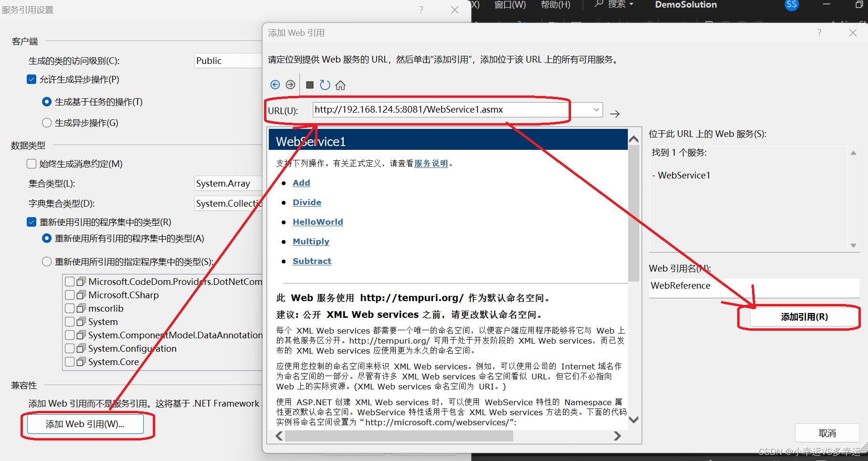The image size is (868, 461).
Task: Open the collection type System.Array dropdown
Action: click(x=228, y=183)
